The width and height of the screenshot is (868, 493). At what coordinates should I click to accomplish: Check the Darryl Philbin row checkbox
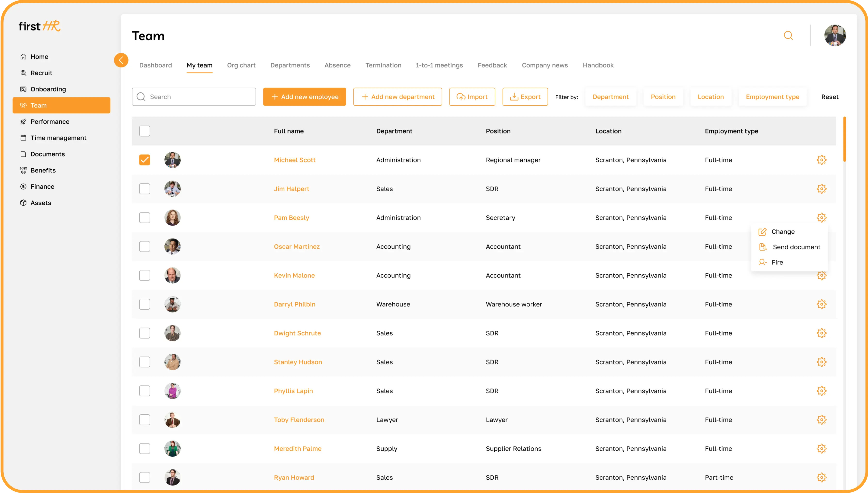tap(145, 304)
